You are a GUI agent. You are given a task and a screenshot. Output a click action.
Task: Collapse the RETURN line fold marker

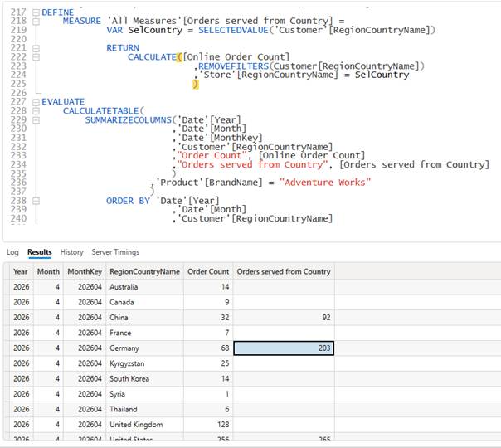click(36, 48)
